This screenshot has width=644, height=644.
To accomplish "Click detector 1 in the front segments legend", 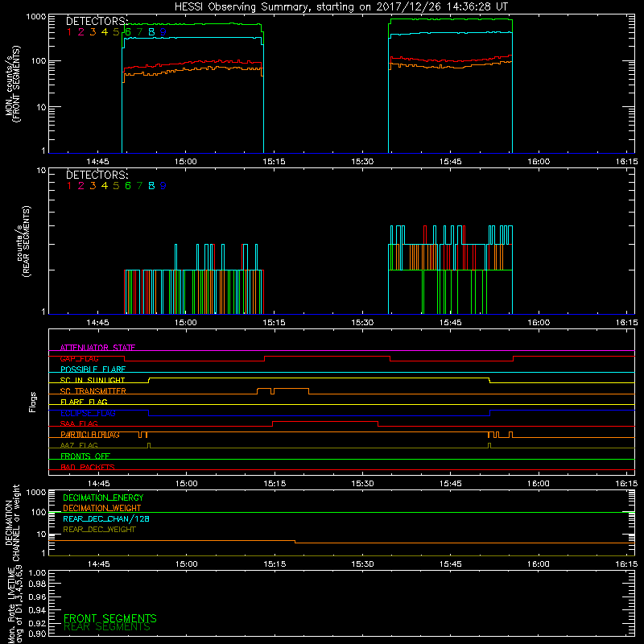I will [69, 31].
